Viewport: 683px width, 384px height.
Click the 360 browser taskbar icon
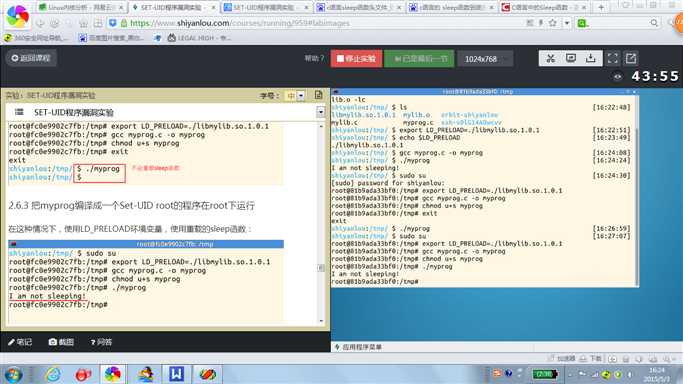point(112,374)
